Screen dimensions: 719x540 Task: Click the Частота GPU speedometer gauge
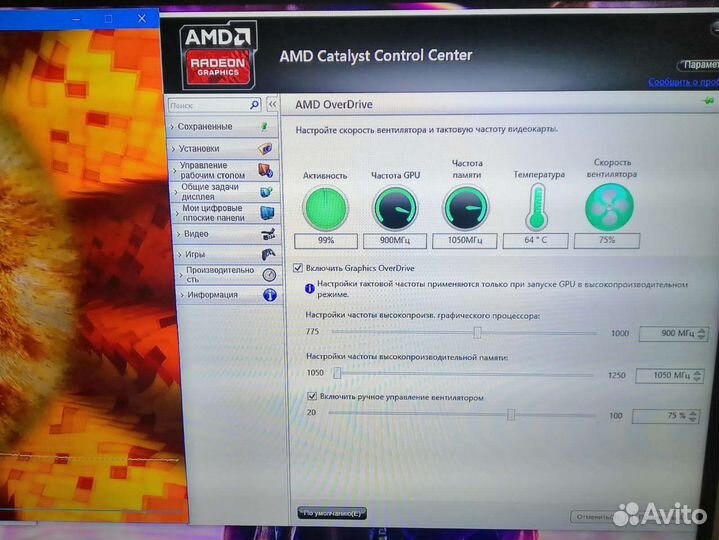(395, 208)
